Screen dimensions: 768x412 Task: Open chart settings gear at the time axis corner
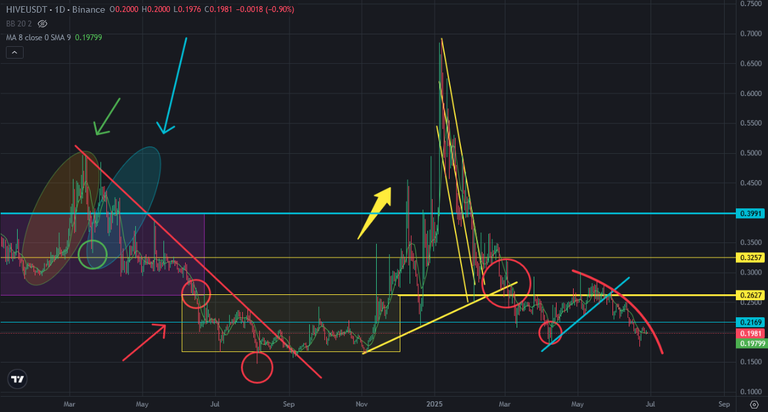coord(754,404)
